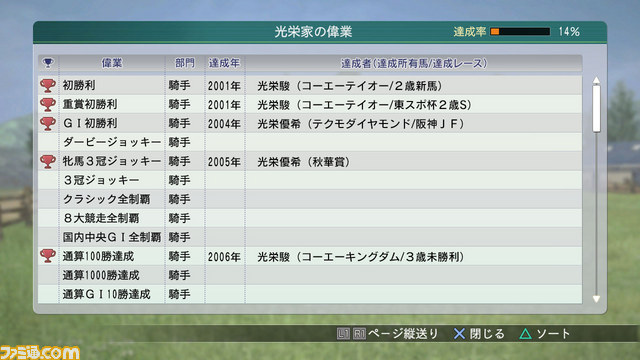640x360 pixels.
Task: Click the 14% achievement rate value
Action: pyautogui.click(x=569, y=31)
